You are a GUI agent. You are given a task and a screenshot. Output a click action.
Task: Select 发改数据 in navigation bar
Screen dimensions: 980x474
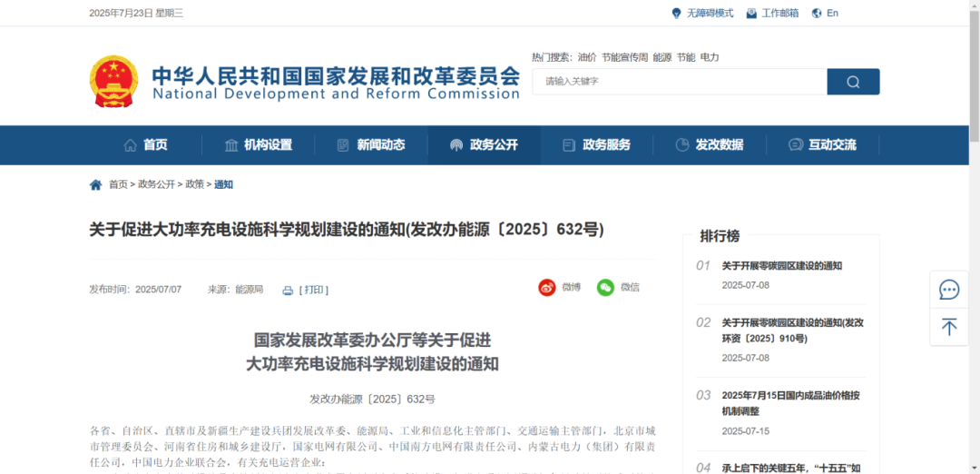709,145
